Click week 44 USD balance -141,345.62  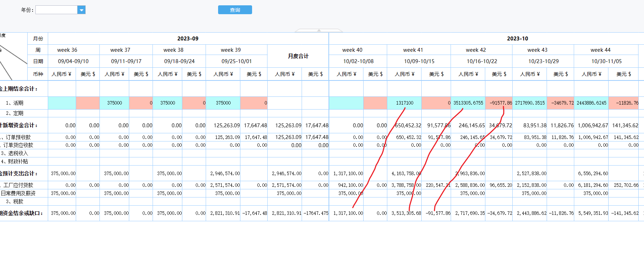(x=625, y=213)
